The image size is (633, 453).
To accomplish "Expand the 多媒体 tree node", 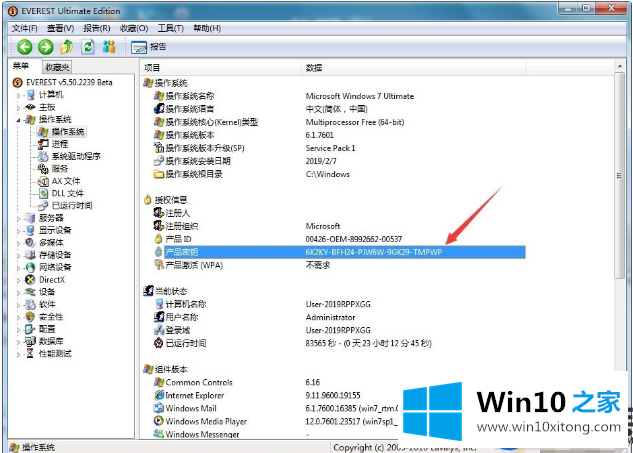I will click(18, 243).
